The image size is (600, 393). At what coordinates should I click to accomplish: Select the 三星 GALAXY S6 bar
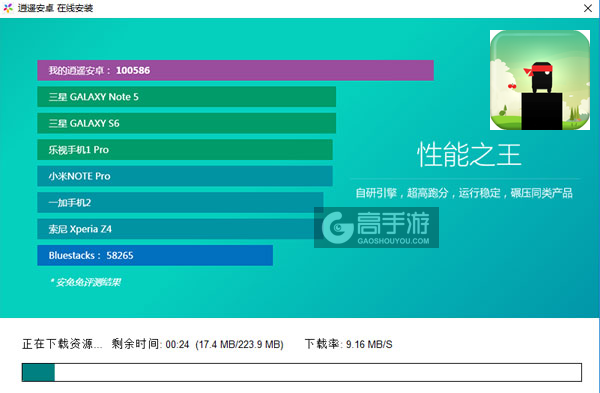(187, 123)
